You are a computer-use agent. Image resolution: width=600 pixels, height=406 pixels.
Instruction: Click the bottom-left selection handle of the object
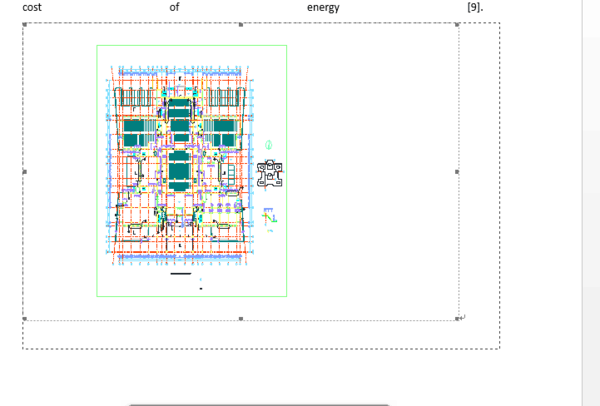(x=24, y=318)
